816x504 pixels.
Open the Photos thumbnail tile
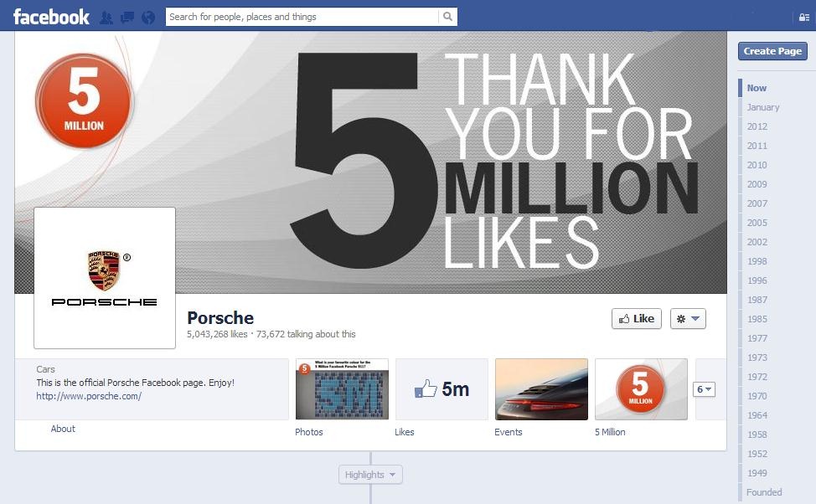(x=342, y=389)
